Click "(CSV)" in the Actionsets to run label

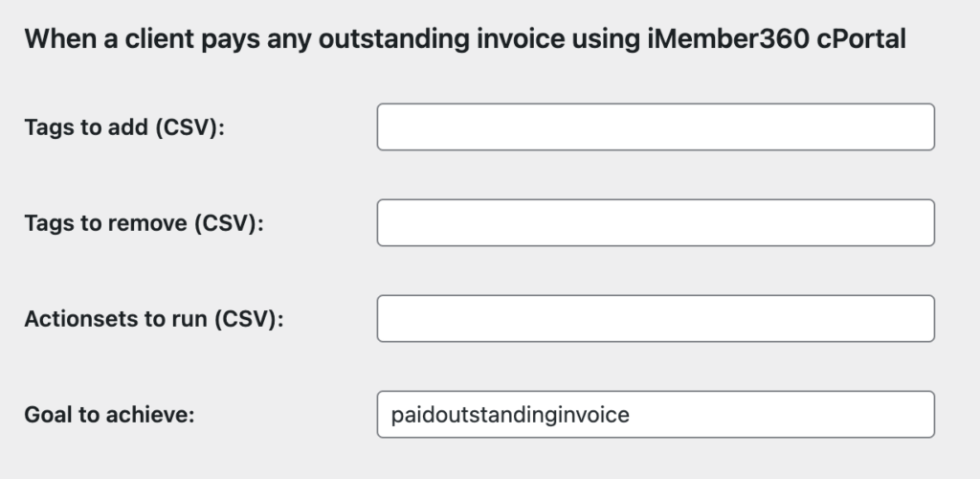click(x=249, y=319)
